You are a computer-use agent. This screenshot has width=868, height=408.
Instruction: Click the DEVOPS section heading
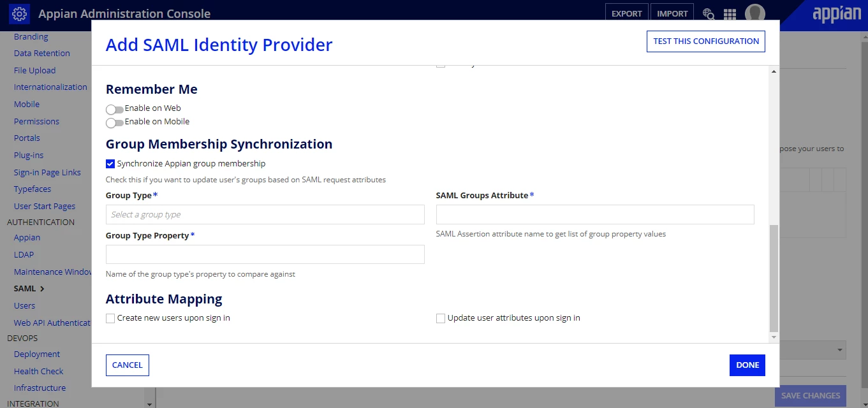22,339
